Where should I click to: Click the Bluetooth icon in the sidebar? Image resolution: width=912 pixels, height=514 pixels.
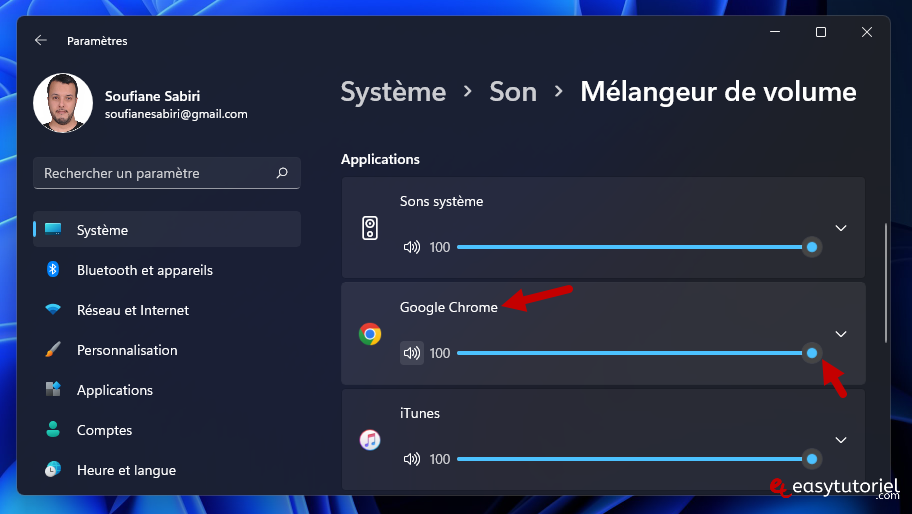click(x=53, y=269)
